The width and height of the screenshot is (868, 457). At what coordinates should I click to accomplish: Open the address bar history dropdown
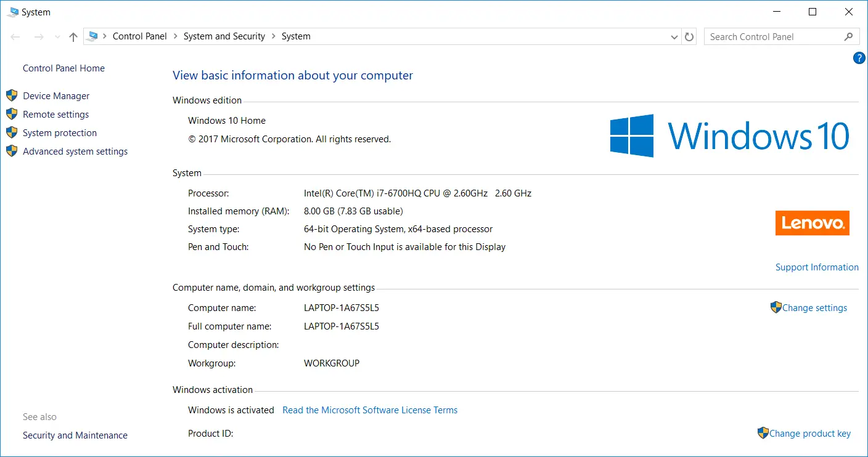(674, 37)
